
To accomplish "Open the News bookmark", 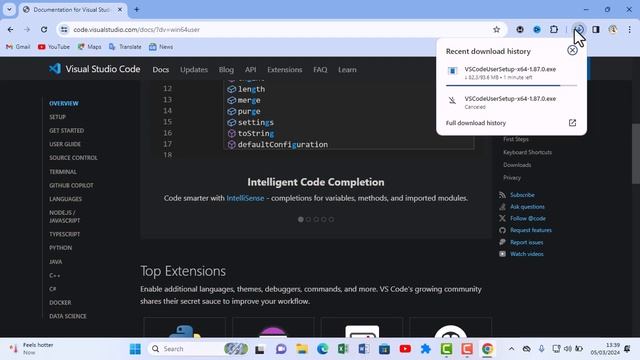I will tap(161, 47).
